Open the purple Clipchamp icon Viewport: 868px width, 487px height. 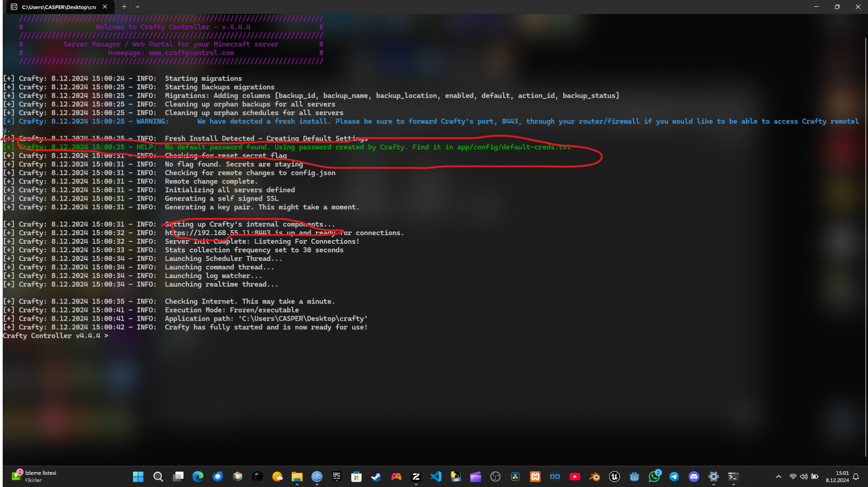click(x=476, y=477)
